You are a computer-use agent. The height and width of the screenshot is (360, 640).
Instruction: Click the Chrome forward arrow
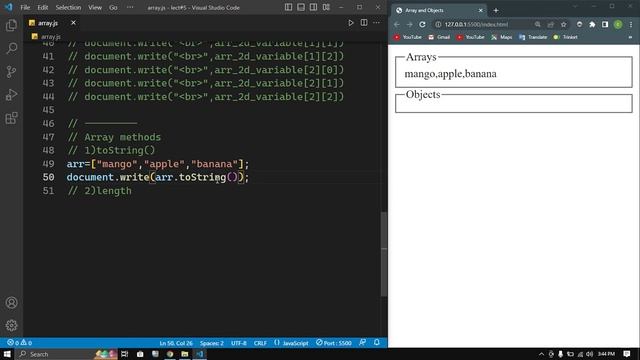coord(409,24)
